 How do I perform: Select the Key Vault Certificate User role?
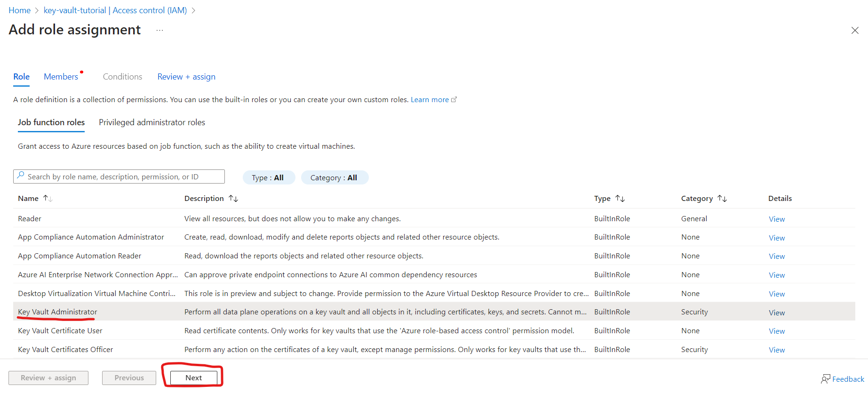[434, 330]
